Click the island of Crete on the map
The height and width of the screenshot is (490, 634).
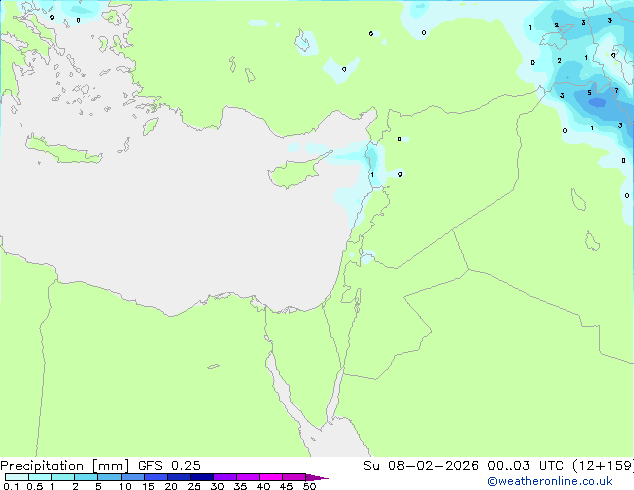pyautogui.click(x=63, y=148)
